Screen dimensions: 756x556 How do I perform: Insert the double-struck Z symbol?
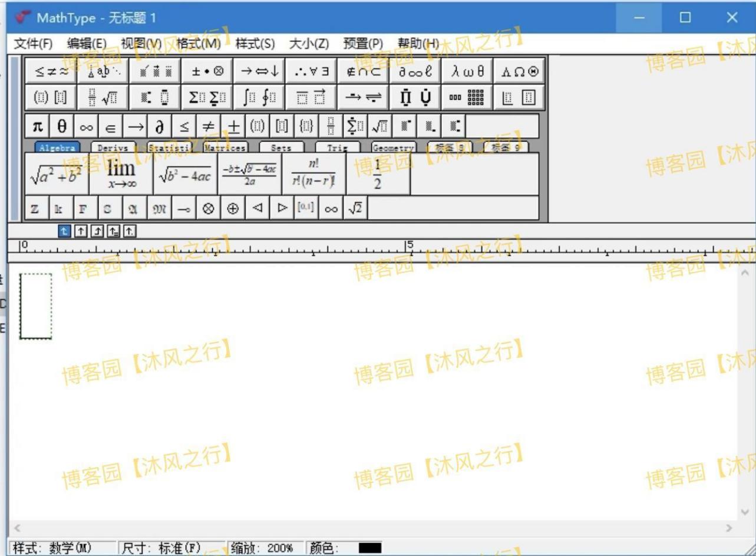click(x=35, y=208)
